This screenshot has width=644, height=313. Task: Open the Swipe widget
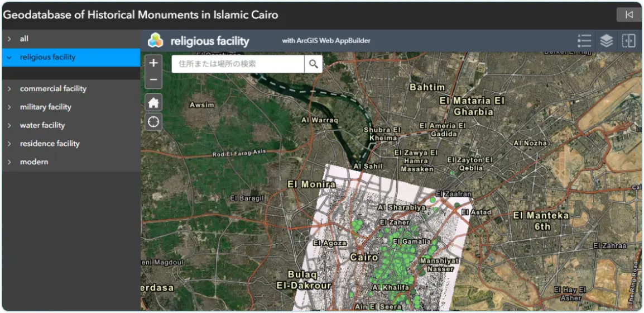coord(628,41)
